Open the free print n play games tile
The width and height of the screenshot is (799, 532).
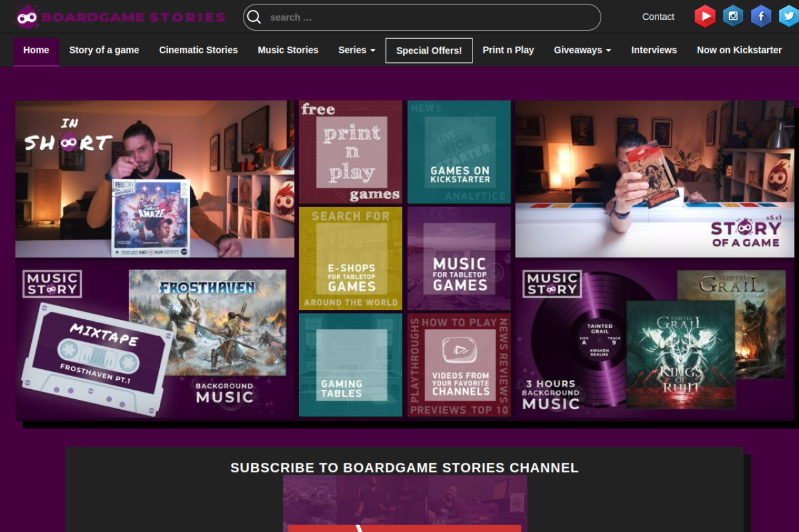pos(350,152)
